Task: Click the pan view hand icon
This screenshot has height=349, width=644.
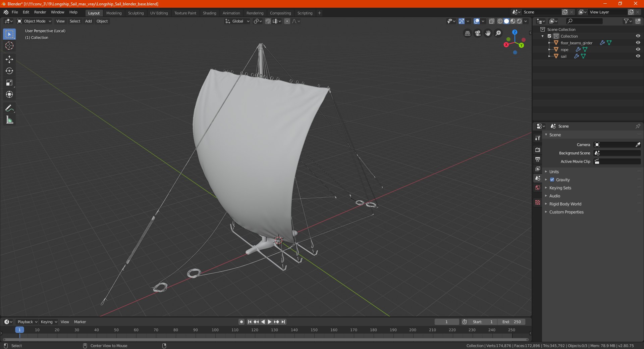Action: click(488, 33)
